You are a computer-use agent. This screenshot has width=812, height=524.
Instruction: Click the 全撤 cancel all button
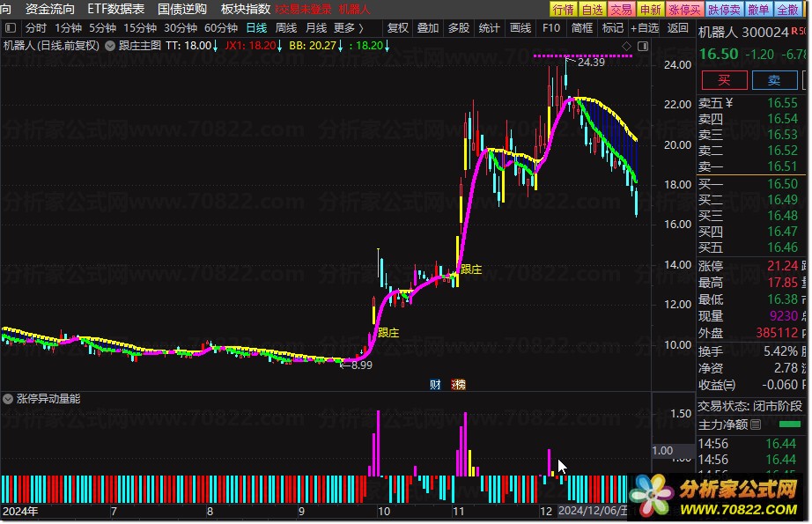(x=788, y=10)
